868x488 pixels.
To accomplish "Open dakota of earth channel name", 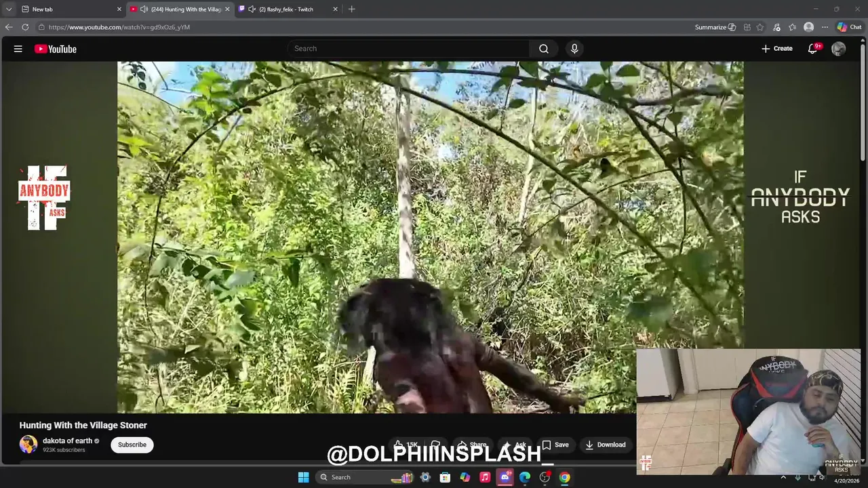I will tap(67, 441).
